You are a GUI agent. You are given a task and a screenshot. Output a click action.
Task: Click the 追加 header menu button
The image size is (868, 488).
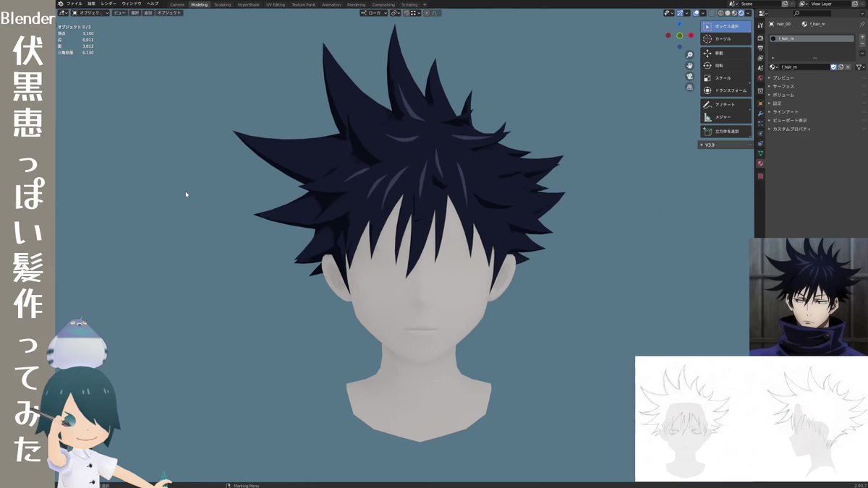(x=148, y=13)
